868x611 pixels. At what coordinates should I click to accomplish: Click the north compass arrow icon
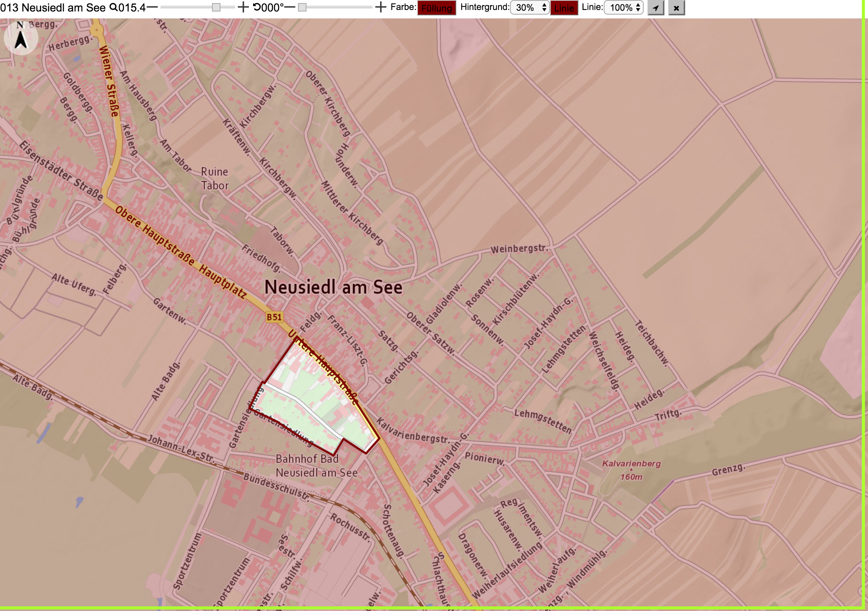pyautogui.click(x=21, y=38)
